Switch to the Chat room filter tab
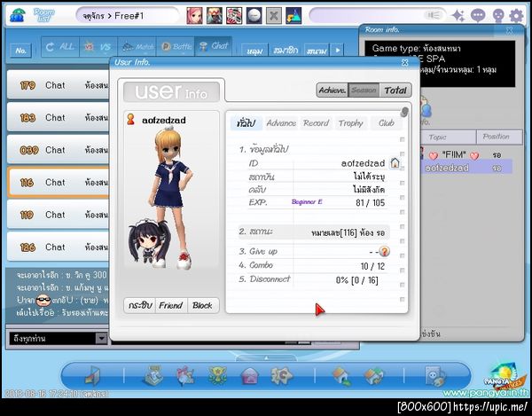532x416 pixels. [214, 46]
